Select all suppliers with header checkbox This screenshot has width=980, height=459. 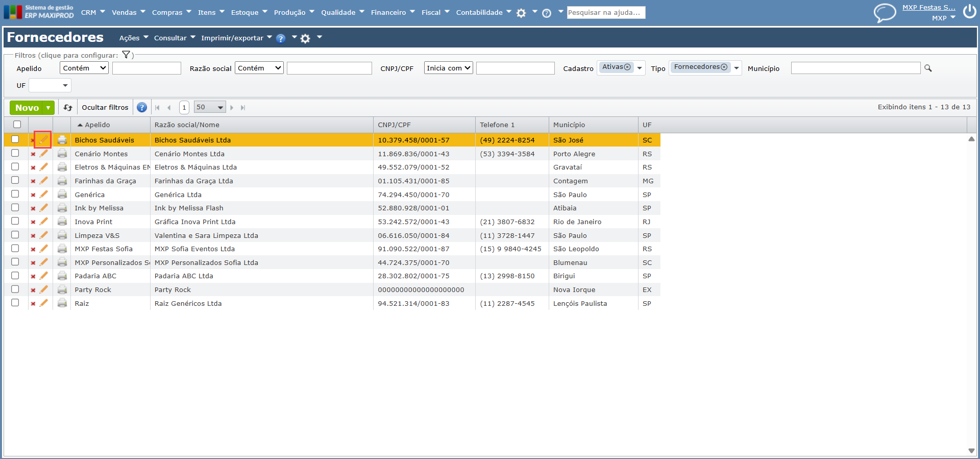17,125
